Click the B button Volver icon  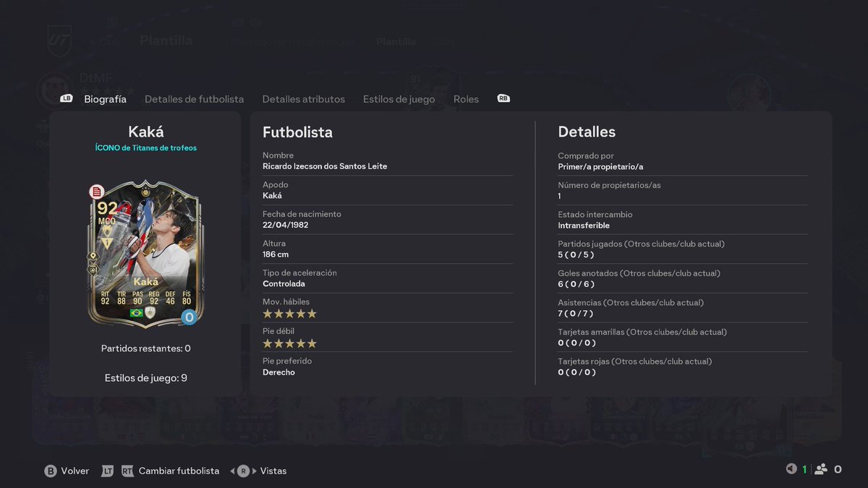51,471
